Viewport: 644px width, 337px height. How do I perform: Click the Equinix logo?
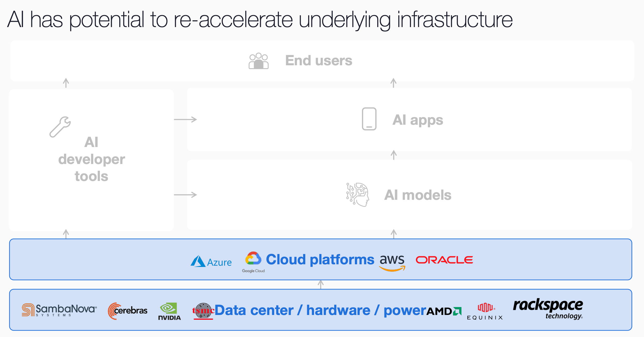(485, 312)
